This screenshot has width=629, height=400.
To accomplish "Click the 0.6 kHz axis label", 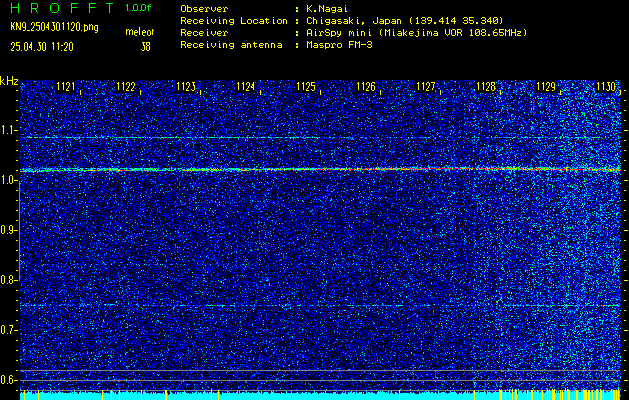I will coord(8,380).
